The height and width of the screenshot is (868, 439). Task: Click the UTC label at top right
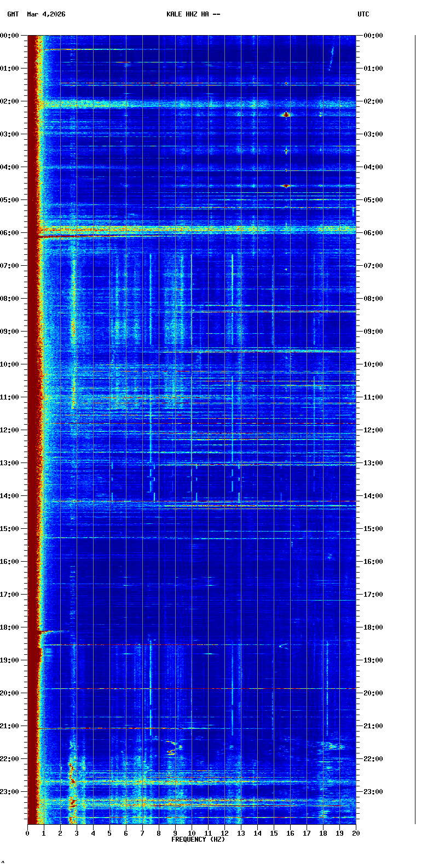pos(363,14)
